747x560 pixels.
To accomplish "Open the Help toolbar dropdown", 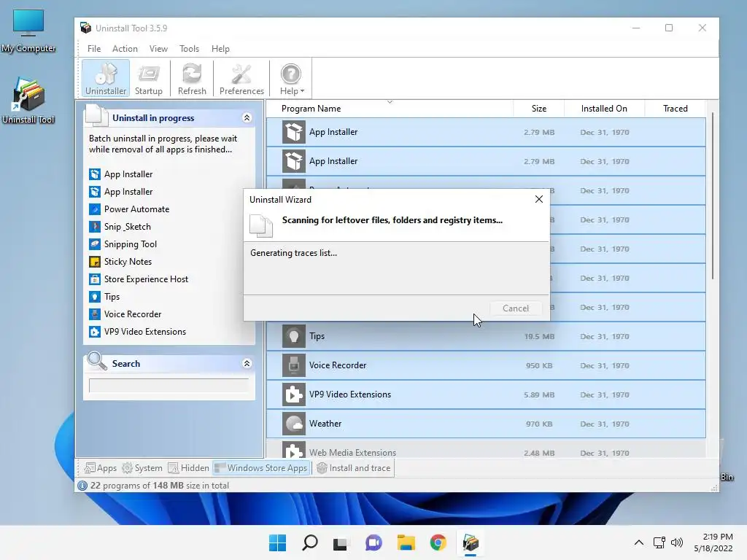I will [292, 78].
